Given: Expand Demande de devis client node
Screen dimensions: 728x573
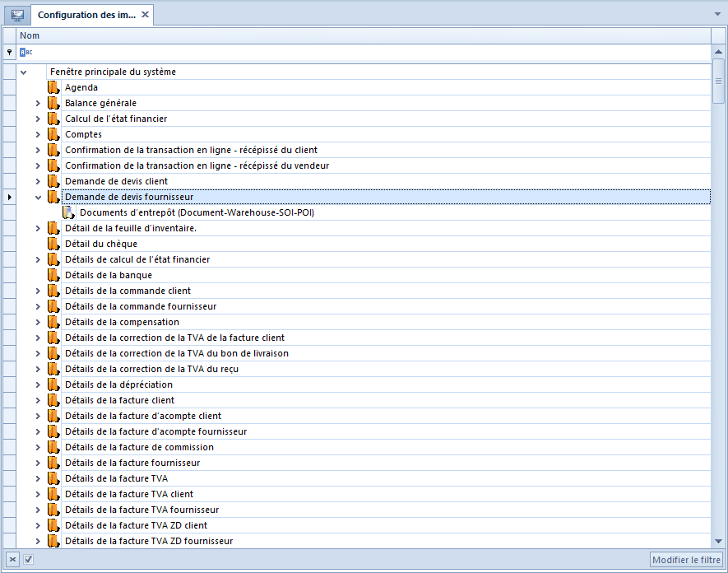Looking at the screenshot, I should click(38, 181).
